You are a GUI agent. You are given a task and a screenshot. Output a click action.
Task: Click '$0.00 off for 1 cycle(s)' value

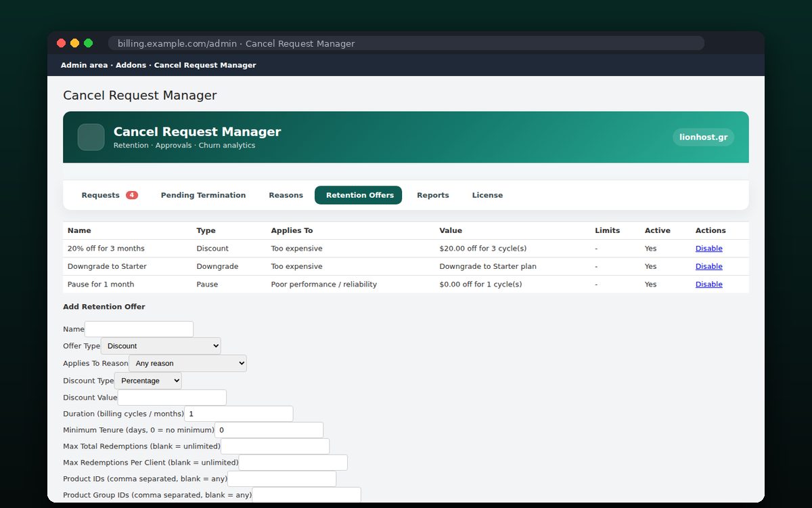point(480,284)
